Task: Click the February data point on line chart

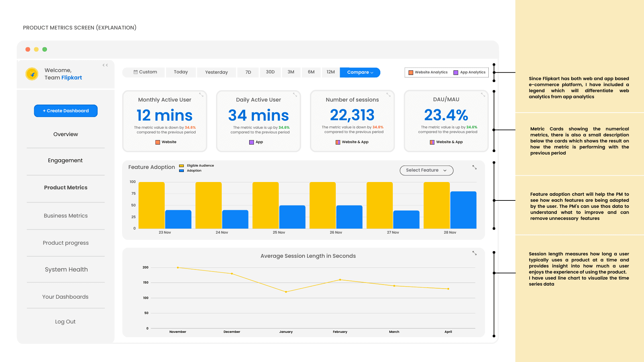Action: 340,280
